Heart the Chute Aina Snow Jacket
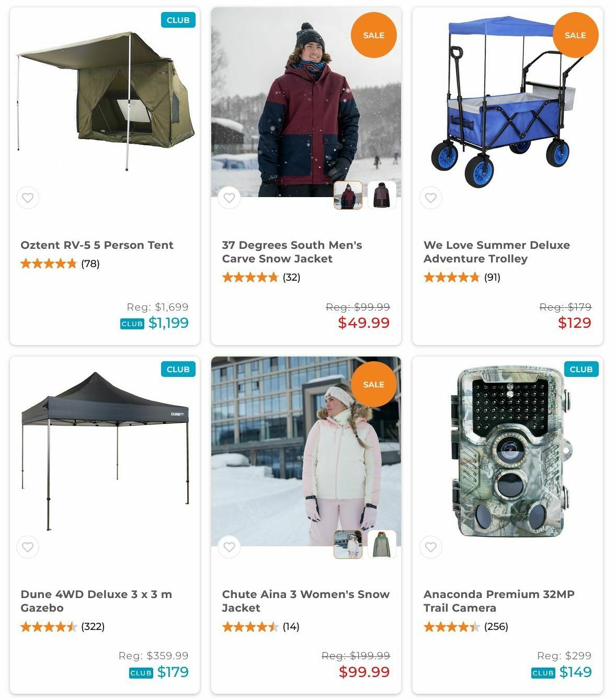The height and width of the screenshot is (700, 616). 229,547
